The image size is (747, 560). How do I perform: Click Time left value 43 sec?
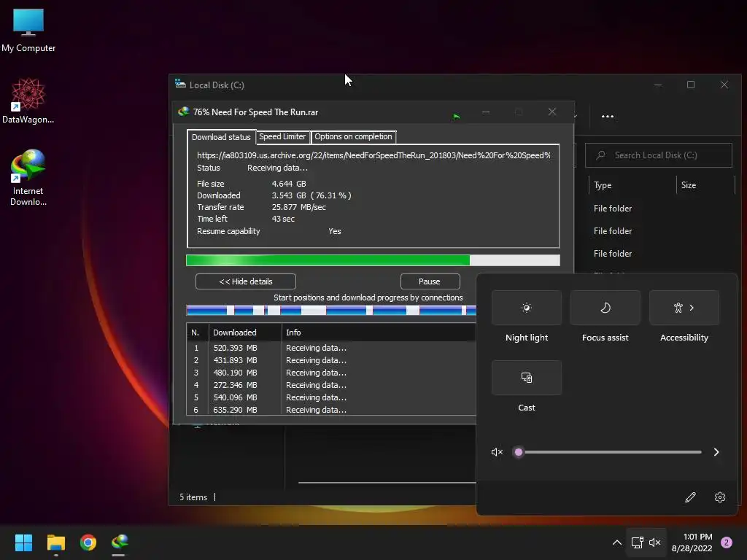point(283,219)
